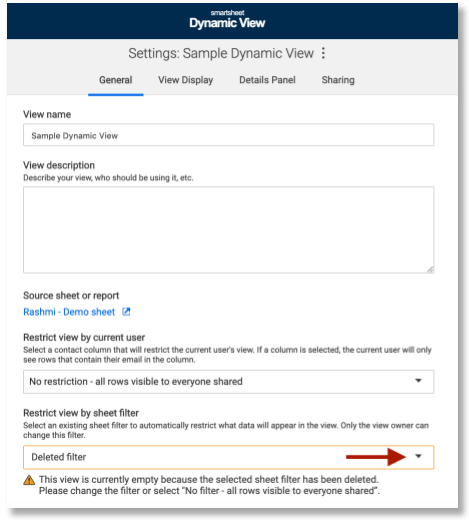
Task: Expand the Restrict view by current user dropdown
Action: tap(228, 382)
